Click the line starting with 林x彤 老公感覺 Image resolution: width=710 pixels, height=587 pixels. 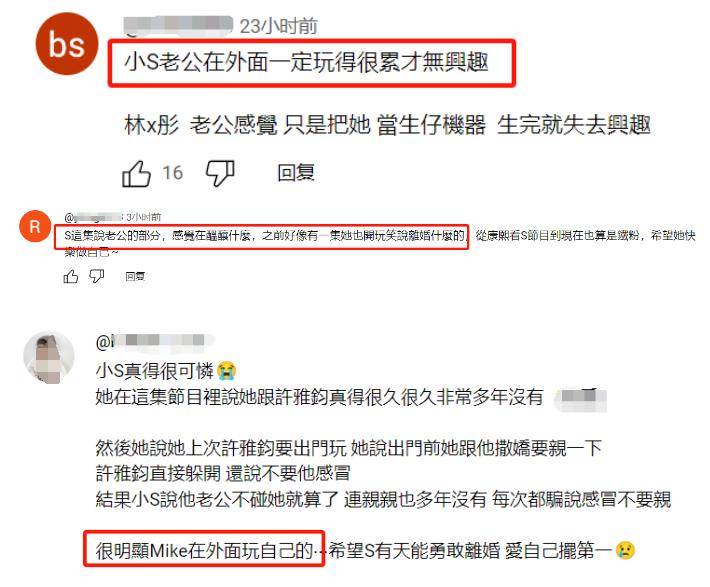388,125
